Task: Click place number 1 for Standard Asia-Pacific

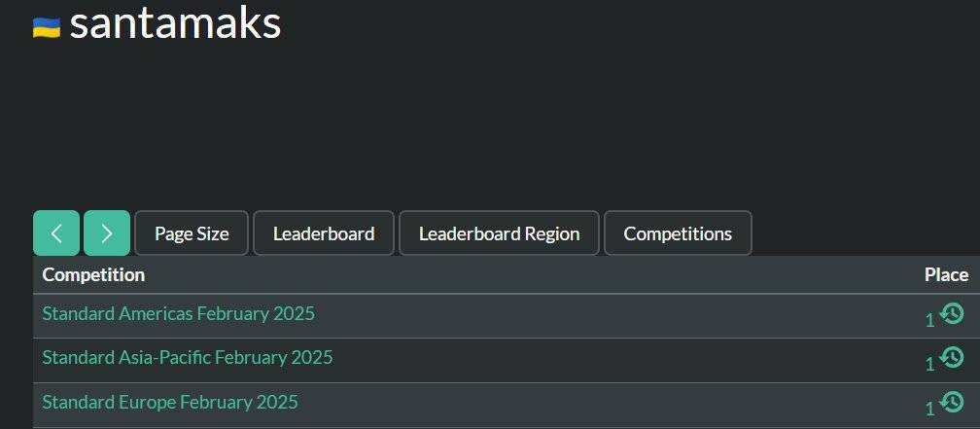Action: click(x=929, y=363)
